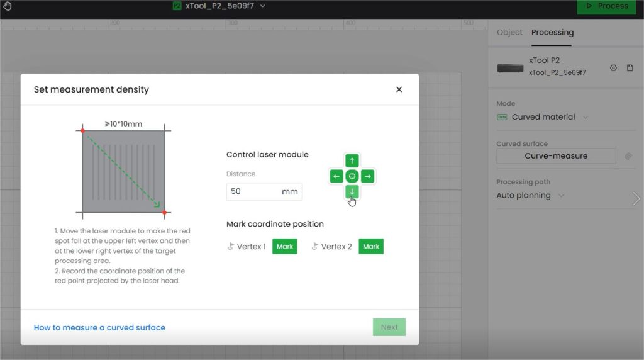Click the center home button of the direction pad

tap(352, 176)
